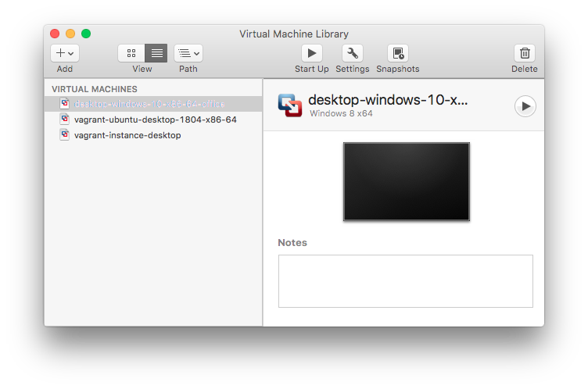Click the VMware Fusion logo in details header
Image resolution: width=588 pixels, height=389 pixels.
tap(290, 105)
